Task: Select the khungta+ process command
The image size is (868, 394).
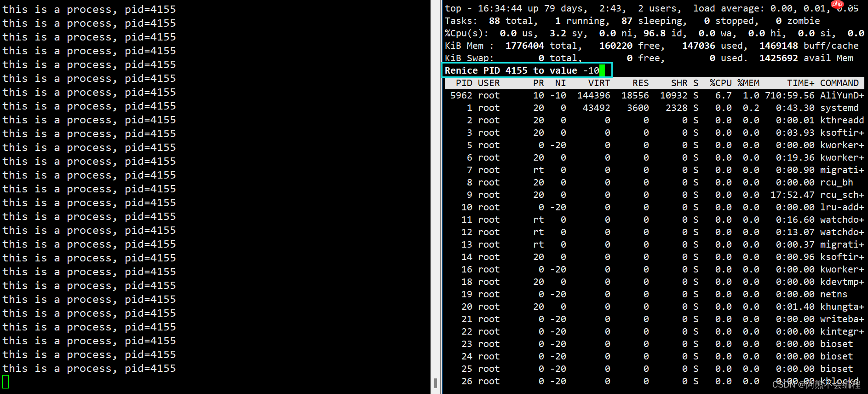Action: coord(842,307)
